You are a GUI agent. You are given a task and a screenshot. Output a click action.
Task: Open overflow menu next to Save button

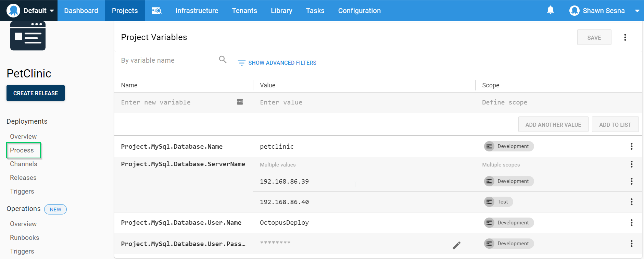[625, 37]
